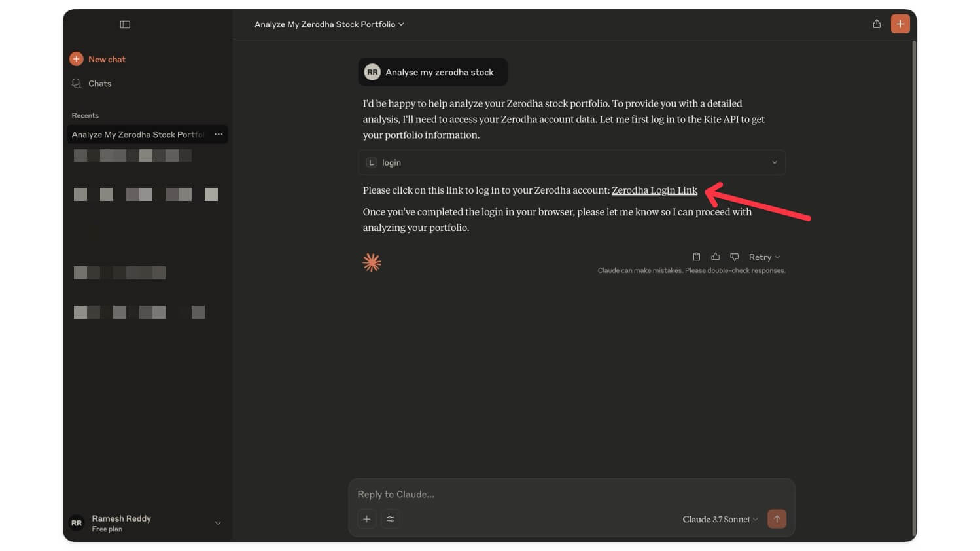Open the search and tools sliders icon
The height and width of the screenshot is (551, 980).
391,519
